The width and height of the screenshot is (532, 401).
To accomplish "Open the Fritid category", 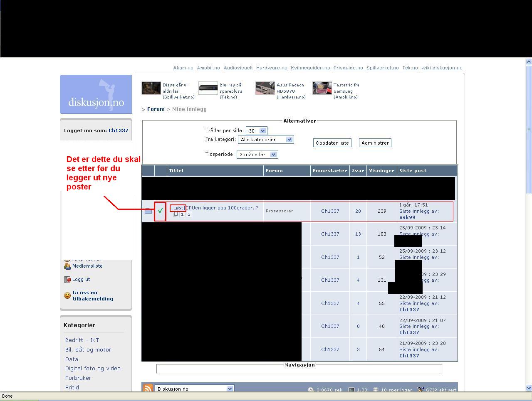I will tap(72, 387).
